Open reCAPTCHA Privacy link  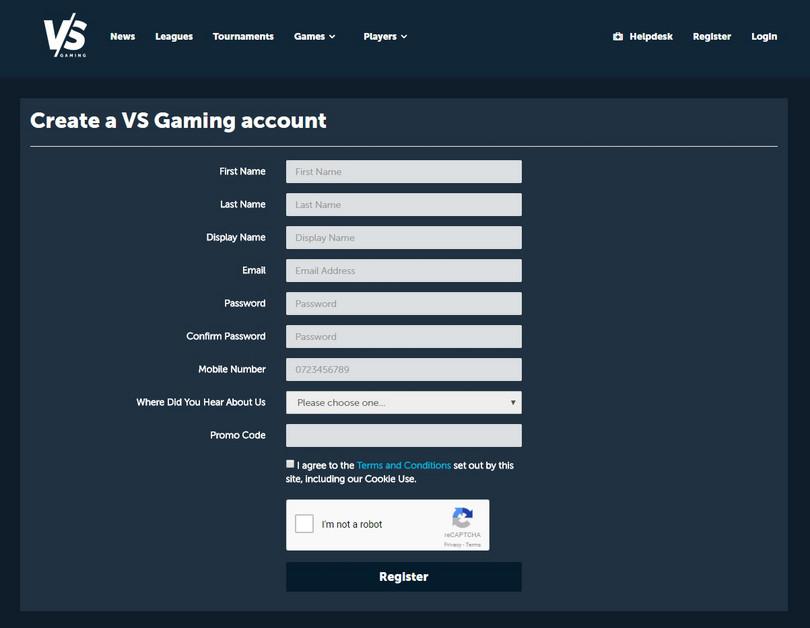[452, 544]
